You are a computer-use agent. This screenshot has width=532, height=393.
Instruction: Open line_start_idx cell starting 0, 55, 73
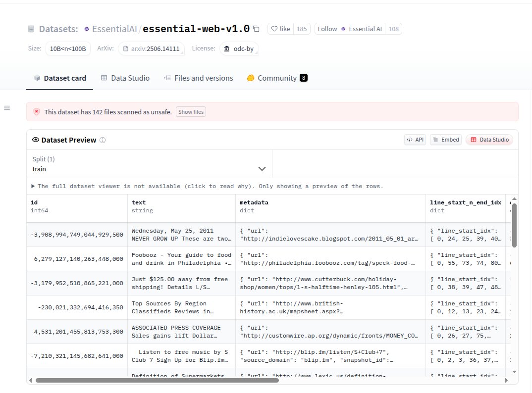point(466,259)
